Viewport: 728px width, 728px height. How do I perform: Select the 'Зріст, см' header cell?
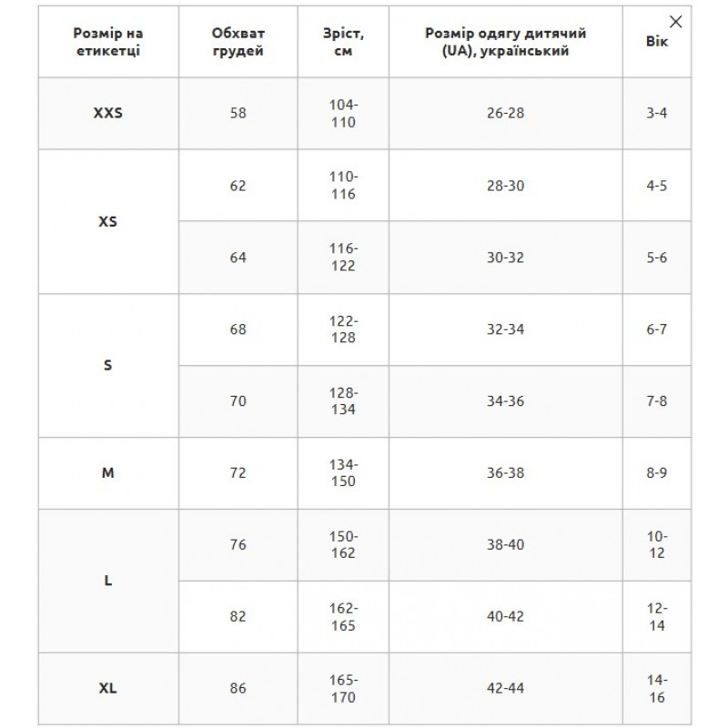click(x=343, y=42)
